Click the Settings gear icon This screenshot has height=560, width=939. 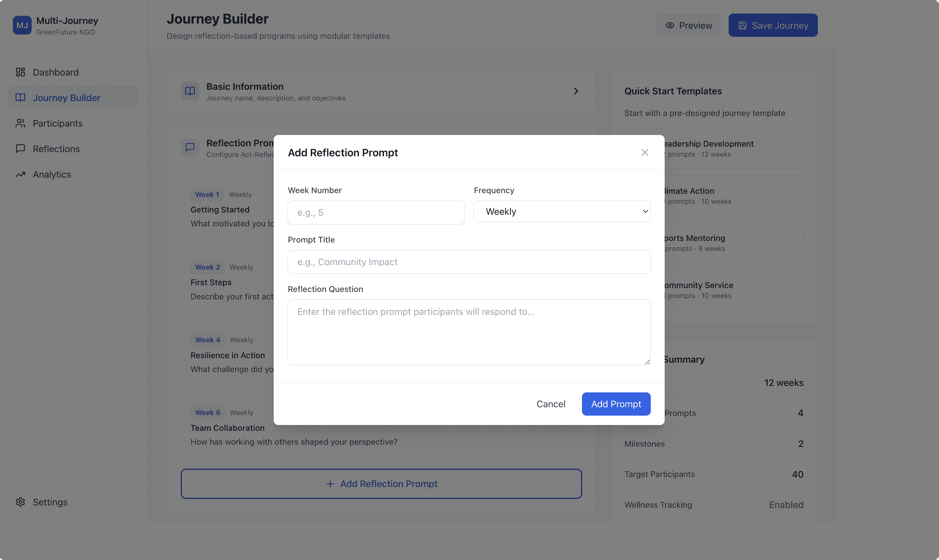point(20,502)
